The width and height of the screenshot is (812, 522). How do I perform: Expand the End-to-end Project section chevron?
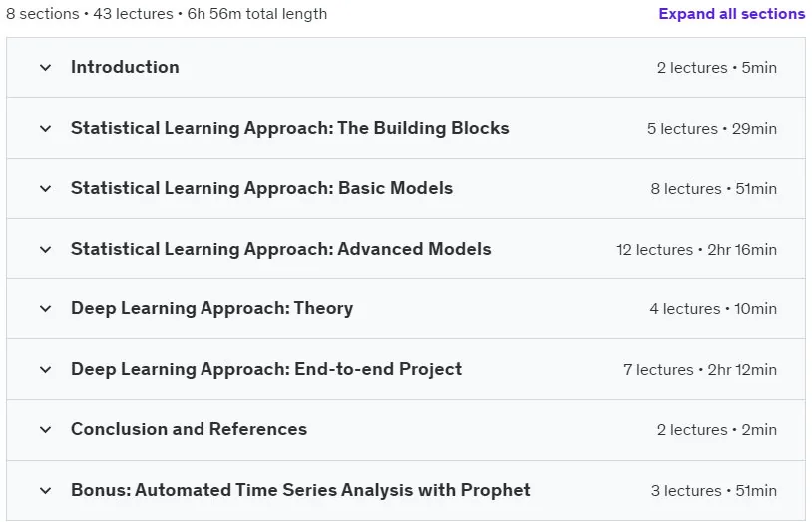(46, 370)
